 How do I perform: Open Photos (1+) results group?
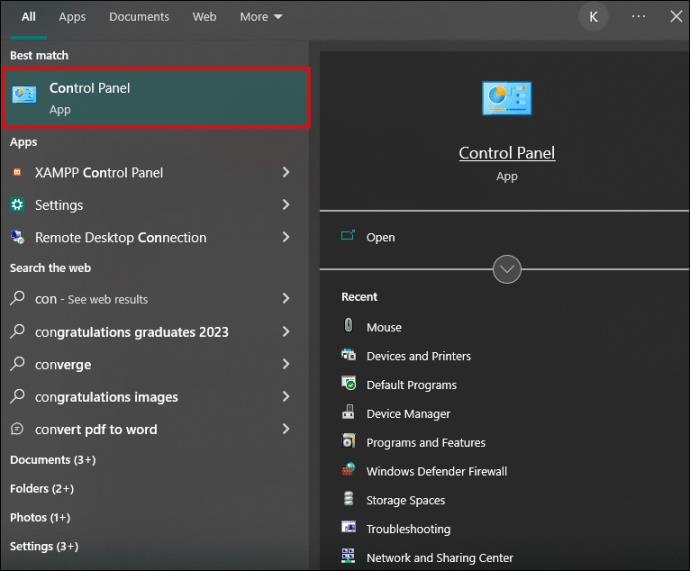[x=40, y=517]
